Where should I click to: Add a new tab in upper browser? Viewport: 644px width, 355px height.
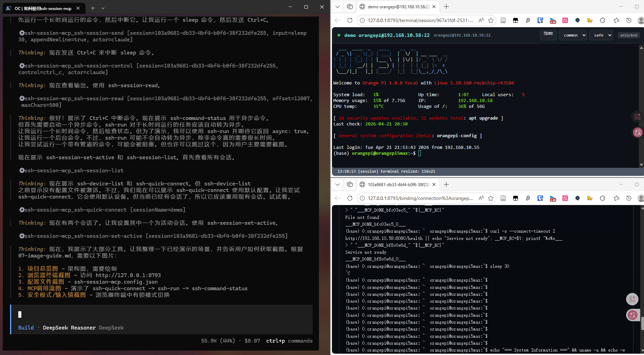[446, 7]
